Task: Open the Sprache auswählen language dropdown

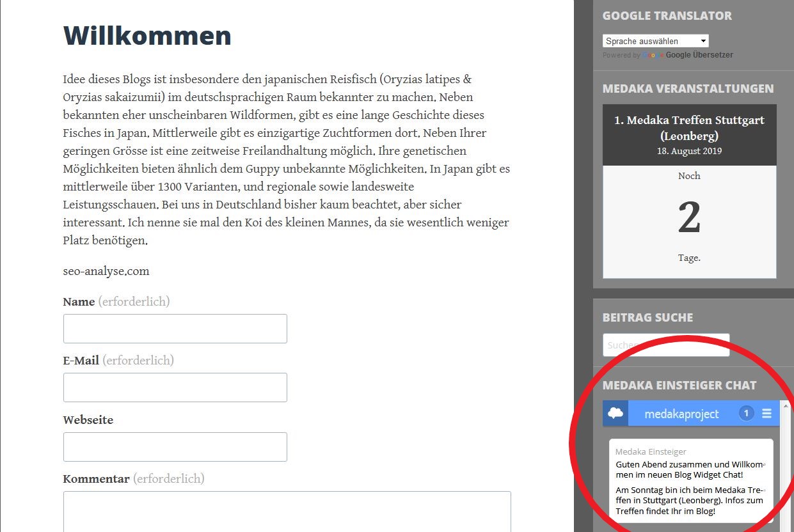Action: tap(655, 41)
